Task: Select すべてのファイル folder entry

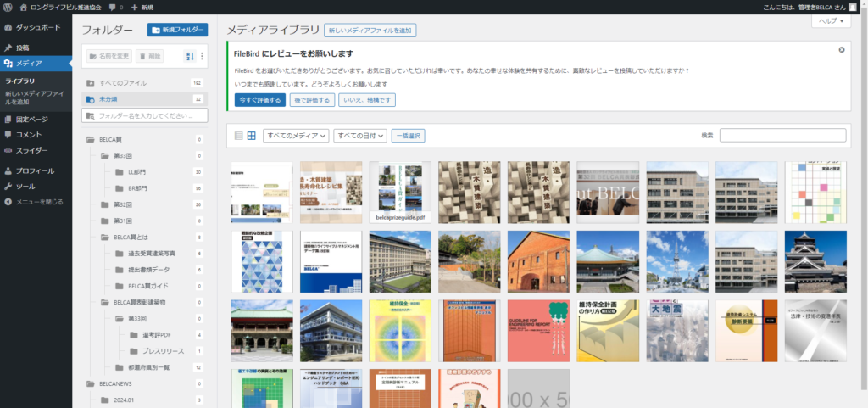Action: pyautogui.click(x=144, y=83)
